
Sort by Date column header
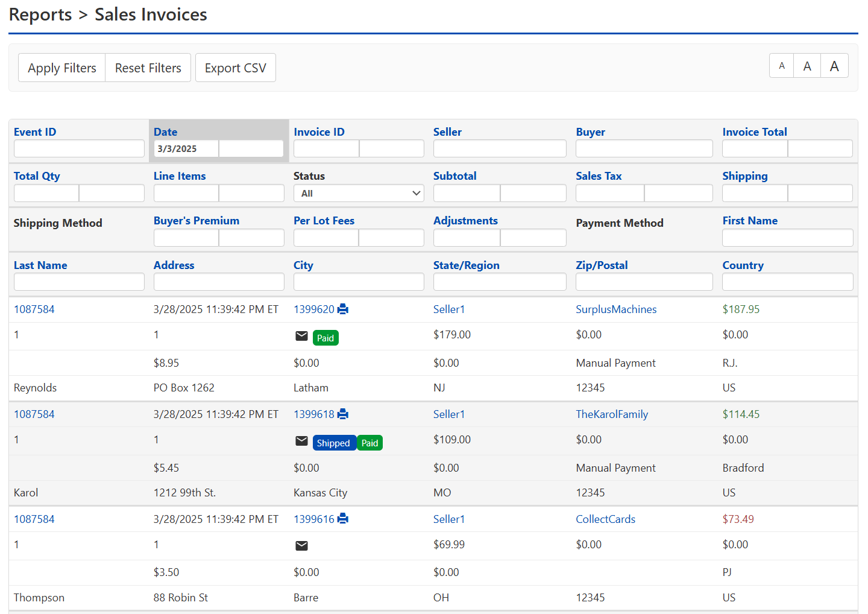point(166,132)
